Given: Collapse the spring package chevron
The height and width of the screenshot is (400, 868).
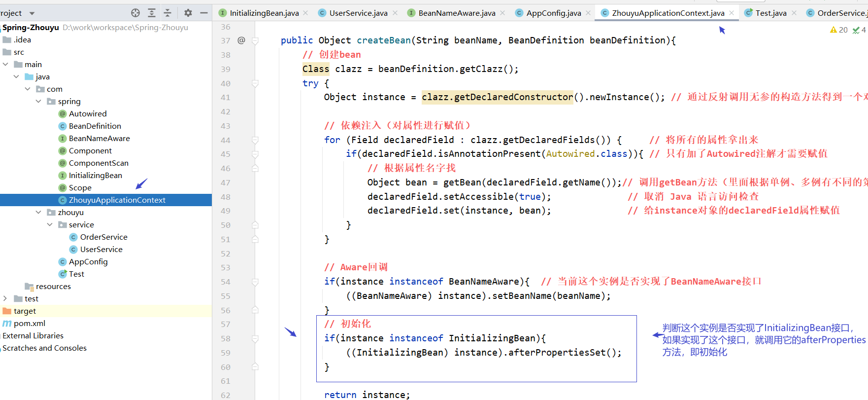Looking at the screenshot, I should pyautogui.click(x=38, y=101).
